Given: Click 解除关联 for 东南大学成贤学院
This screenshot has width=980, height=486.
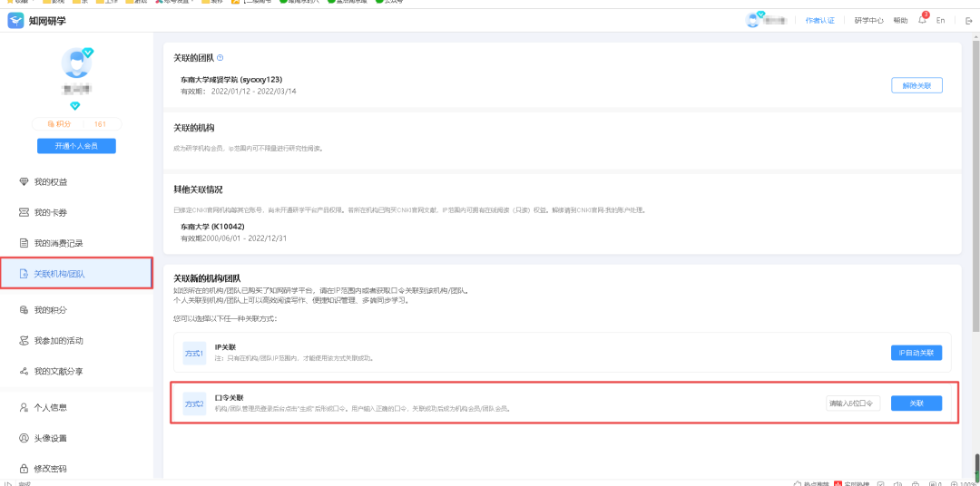Looking at the screenshot, I should click(x=916, y=85).
